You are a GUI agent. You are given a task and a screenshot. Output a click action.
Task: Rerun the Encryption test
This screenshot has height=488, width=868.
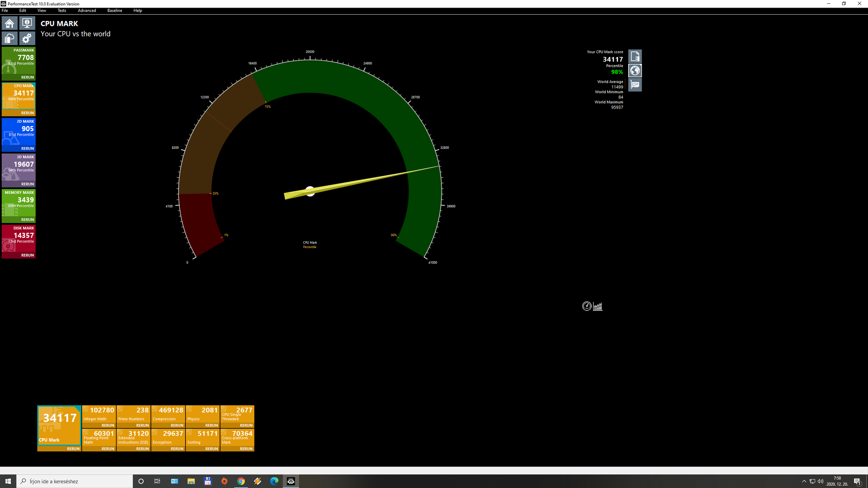tap(177, 449)
